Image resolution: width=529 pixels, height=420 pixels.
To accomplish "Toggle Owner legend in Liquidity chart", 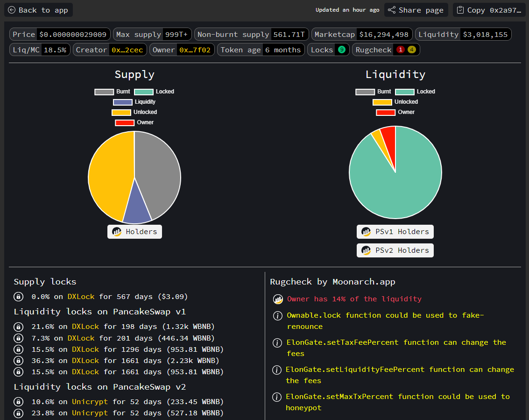I will click(x=395, y=112).
